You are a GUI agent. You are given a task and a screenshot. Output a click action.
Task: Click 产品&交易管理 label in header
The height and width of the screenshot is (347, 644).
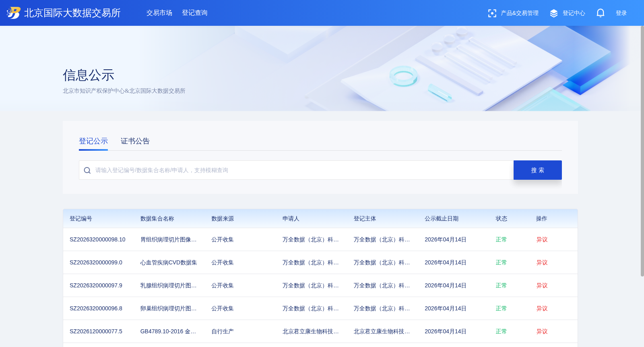pyautogui.click(x=520, y=13)
